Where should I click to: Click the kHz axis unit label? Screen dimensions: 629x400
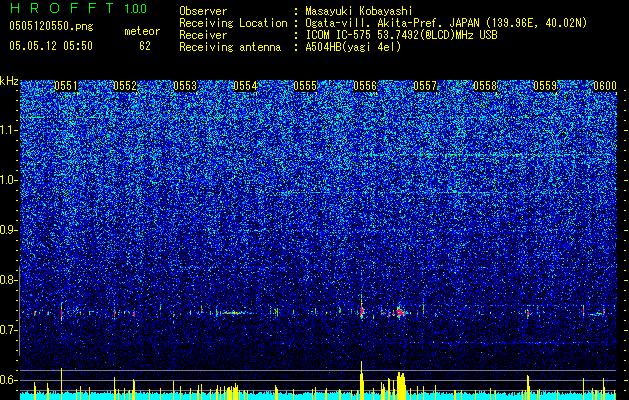pyautogui.click(x=9, y=81)
